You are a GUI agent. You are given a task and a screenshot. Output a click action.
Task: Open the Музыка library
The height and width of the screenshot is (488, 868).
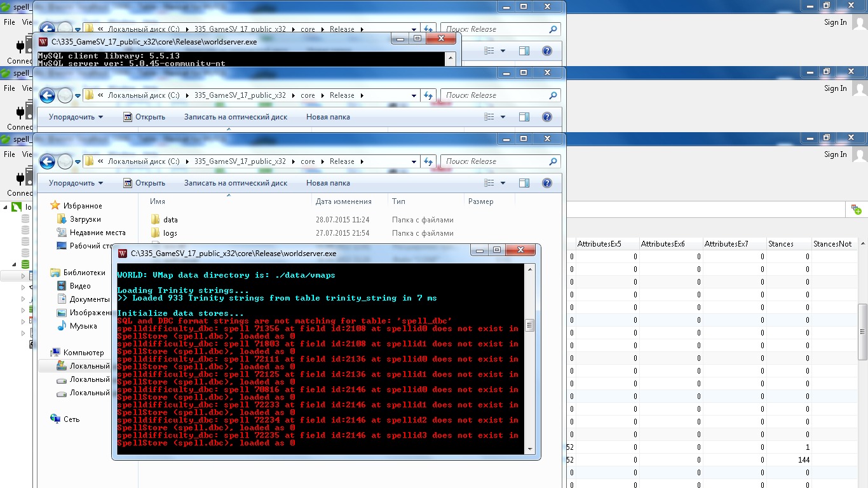83,326
